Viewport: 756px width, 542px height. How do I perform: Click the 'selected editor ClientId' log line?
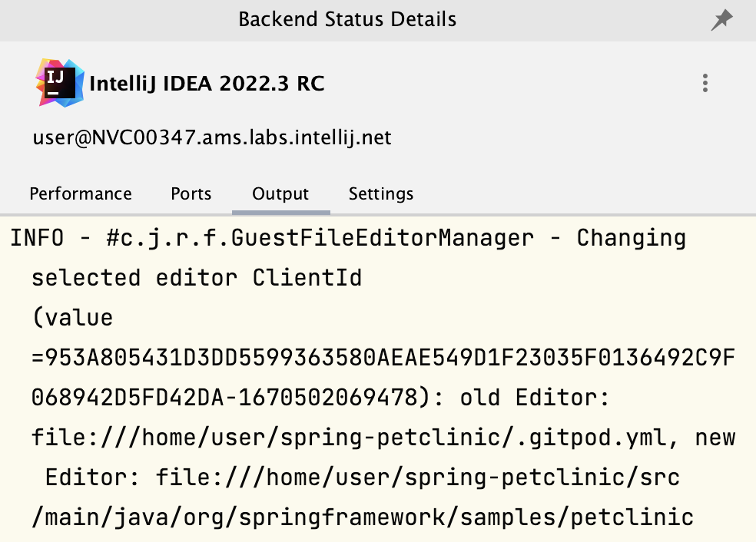pos(196,278)
